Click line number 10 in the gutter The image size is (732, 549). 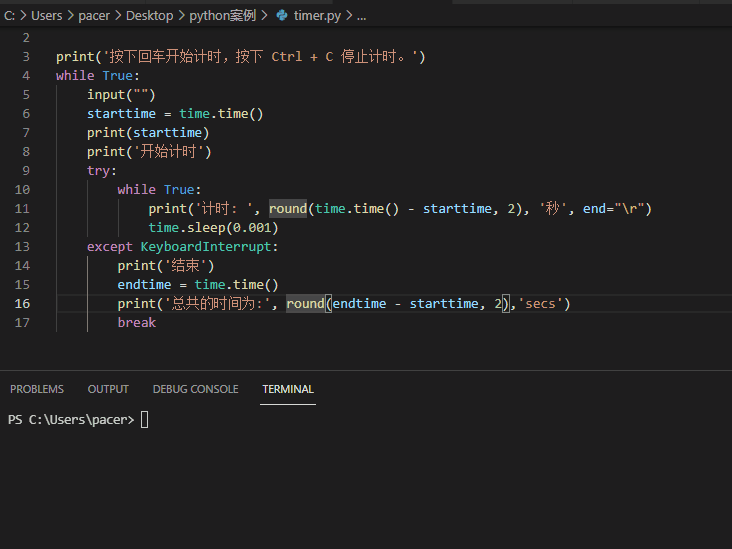pos(22,189)
